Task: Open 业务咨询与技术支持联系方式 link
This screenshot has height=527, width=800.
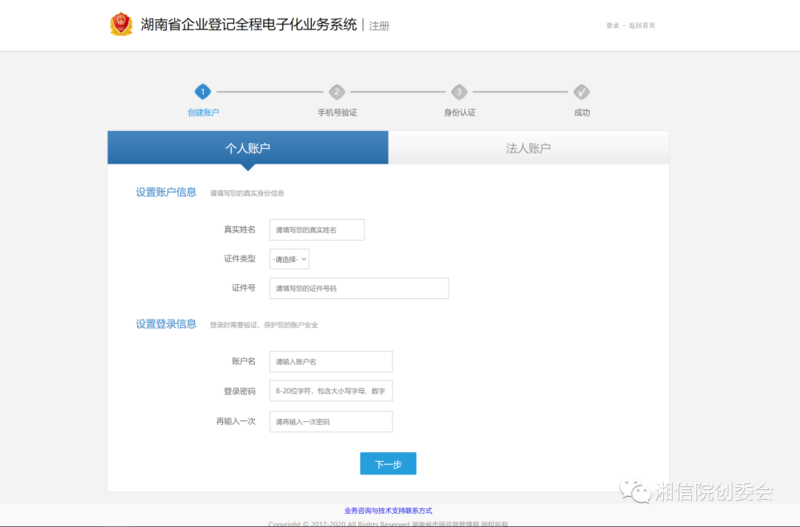Action: point(388,511)
